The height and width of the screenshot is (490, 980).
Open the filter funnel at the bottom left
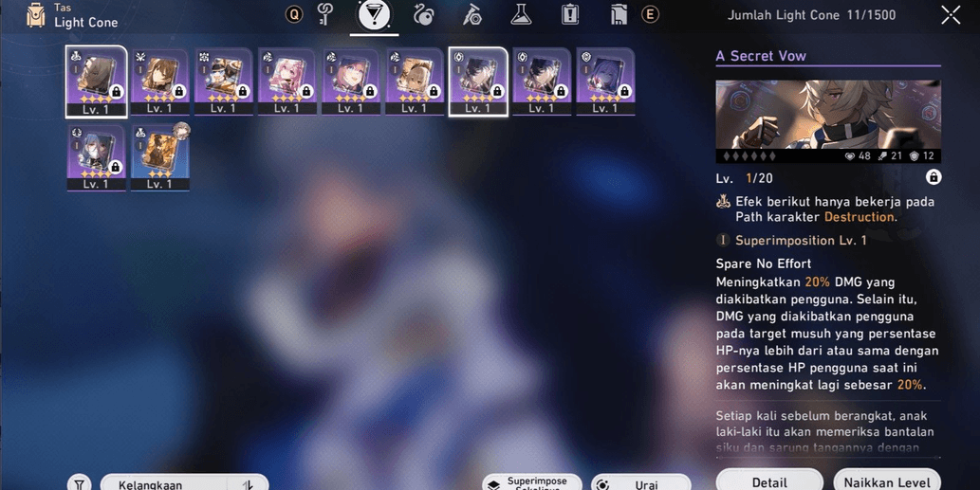80,483
